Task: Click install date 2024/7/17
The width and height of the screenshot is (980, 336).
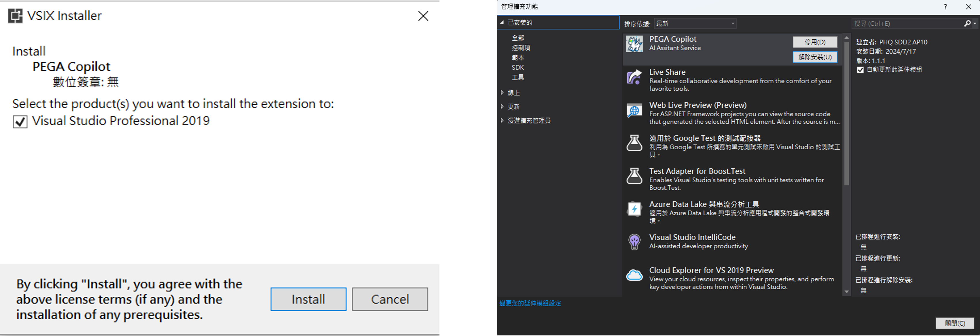Action: pyautogui.click(x=901, y=51)
